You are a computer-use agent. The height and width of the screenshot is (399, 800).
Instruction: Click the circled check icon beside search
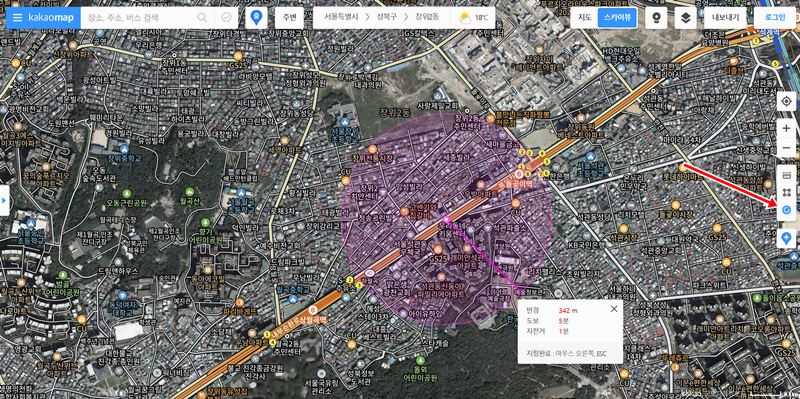[227, 18]
